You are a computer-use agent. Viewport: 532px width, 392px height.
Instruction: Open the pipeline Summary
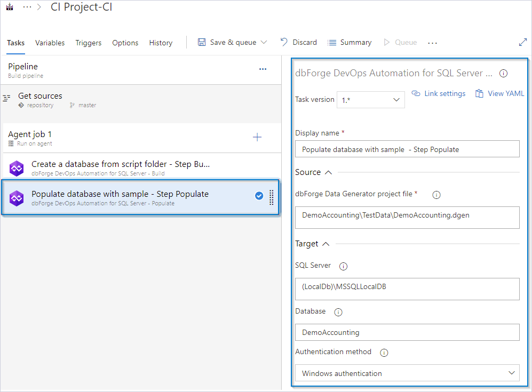tap(350, 42)
